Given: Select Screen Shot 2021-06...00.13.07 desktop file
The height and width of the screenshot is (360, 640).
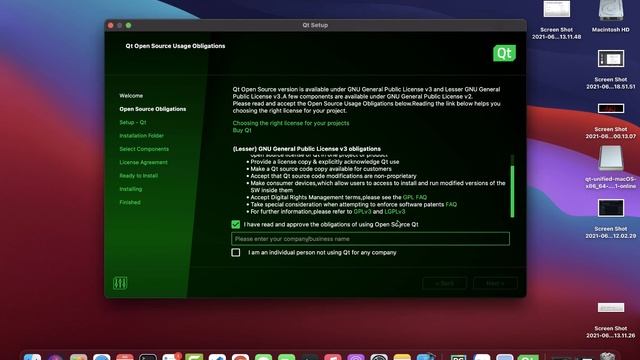Looking at the screenshot, I should (611, 109).
